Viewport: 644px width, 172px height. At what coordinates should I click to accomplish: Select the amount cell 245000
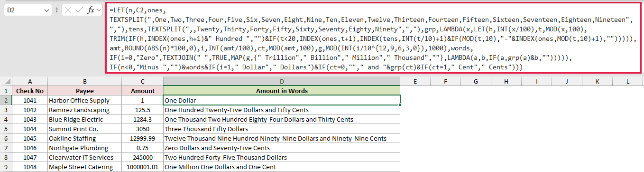[x=142, y=157]
